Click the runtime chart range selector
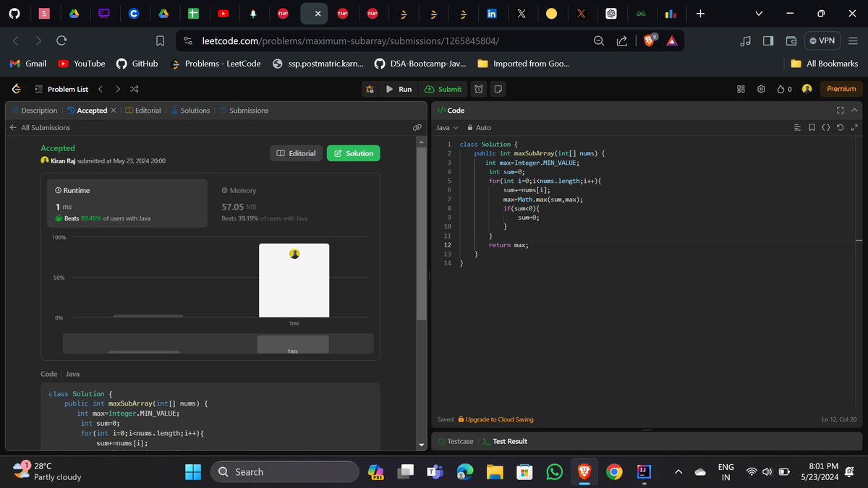Image resolution: width=868 pixels, height=488 pixels. [218, 343]
